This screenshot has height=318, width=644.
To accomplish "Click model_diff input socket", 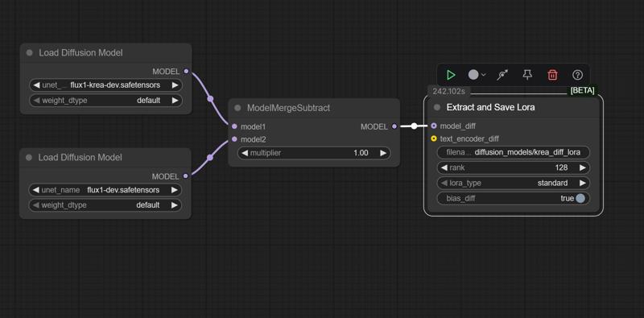I will (434, 126).
